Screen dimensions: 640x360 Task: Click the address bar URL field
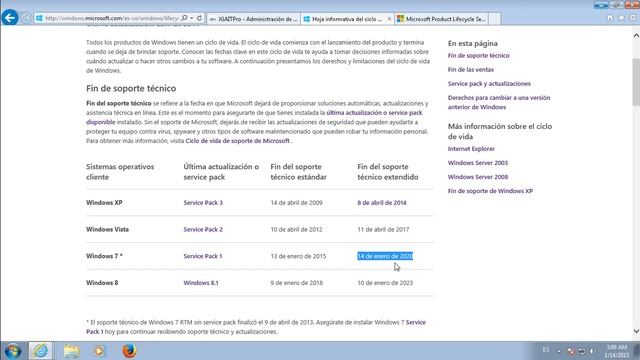click(x=111, y=18)
